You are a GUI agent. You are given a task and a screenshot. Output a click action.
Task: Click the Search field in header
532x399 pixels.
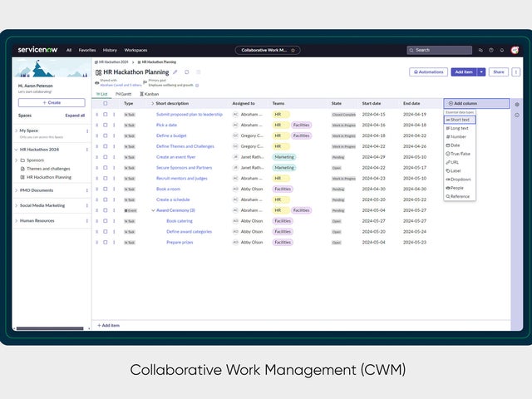[x=439, y=50]
